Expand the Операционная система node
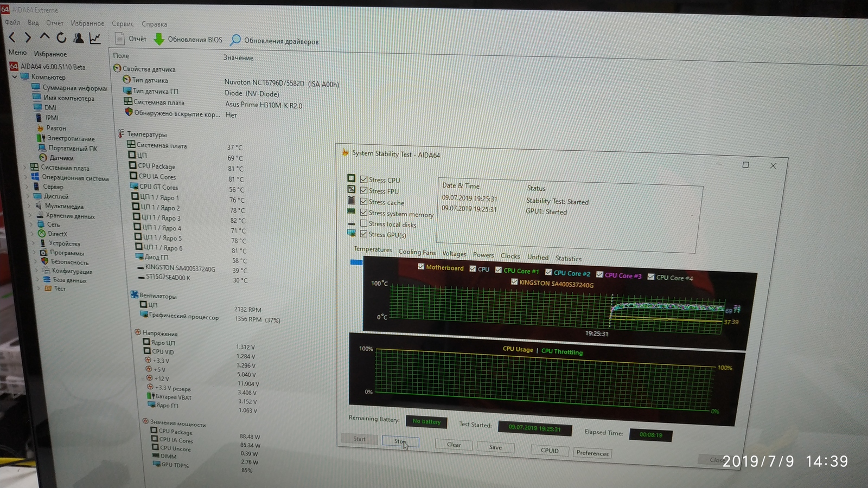Image resolution: width=868 pixels, height=488 pixels. pyautogui.click(x=26, y=177)
